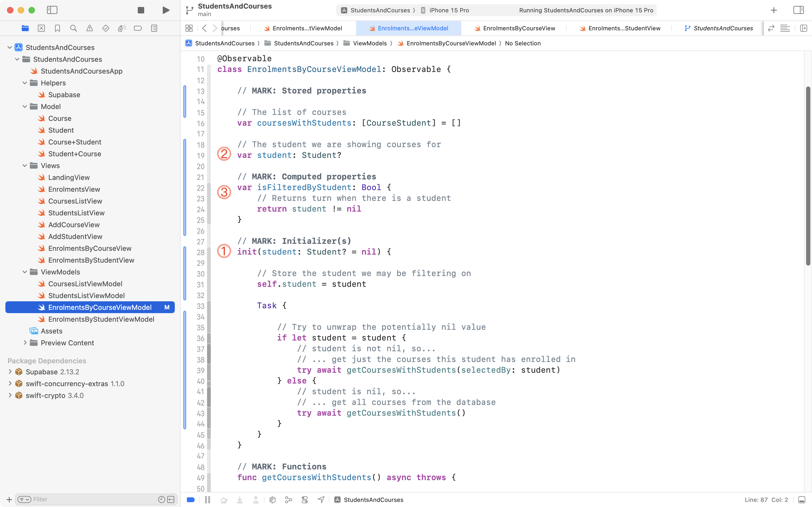Image resolution: width=812 pixels, height=507 pixels.
Task: Run the app with the play button
Action: tap(166, 10)
